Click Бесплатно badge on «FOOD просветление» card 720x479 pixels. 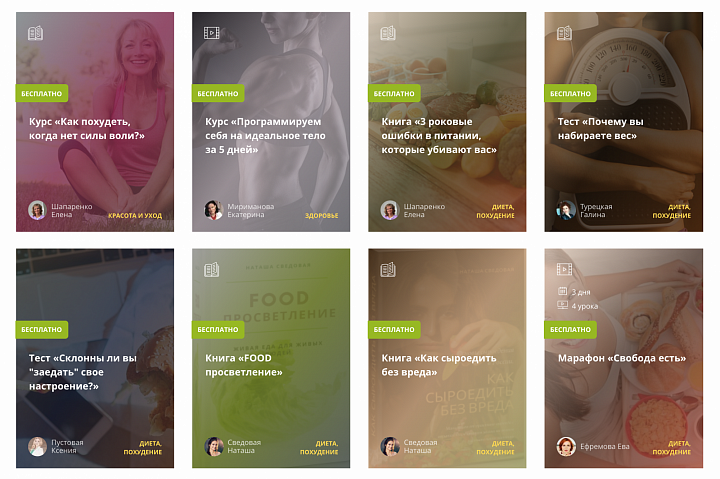coord(218,329)
